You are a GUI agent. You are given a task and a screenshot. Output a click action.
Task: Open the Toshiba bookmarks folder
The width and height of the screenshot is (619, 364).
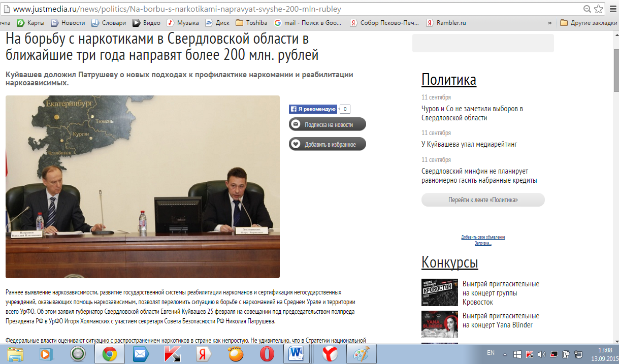click(x=252, y=23)
